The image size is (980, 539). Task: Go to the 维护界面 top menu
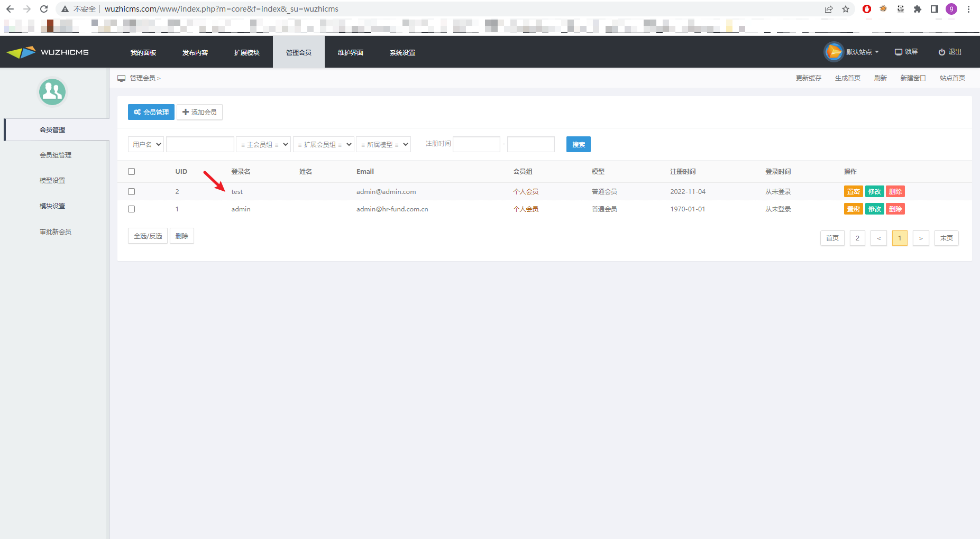[x=351, y=52]
